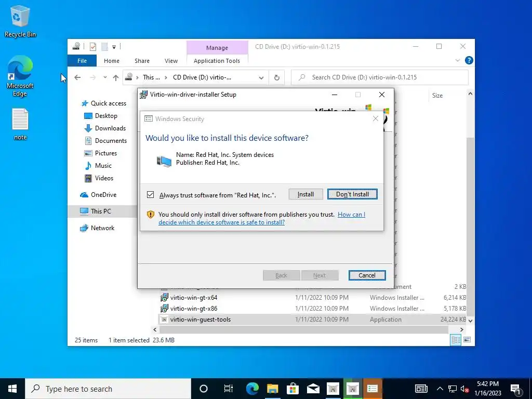Open Music in navigation pane
This screenshot has width=532, height=399.
(98, 166)
